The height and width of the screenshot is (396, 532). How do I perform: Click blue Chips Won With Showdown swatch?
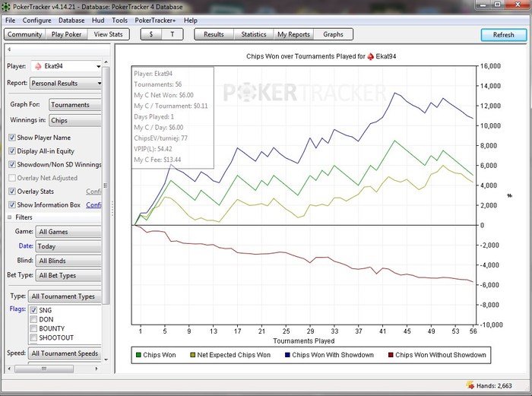click(x=287, y=355)
